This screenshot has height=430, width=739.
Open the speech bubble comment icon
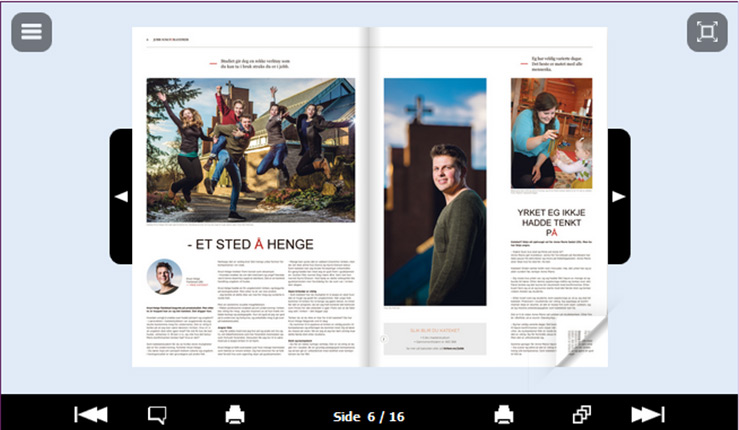click(x=157, y=415)
